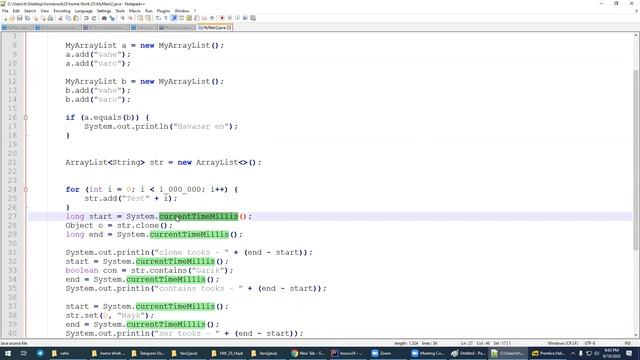Open the Function List toolbar icon
640x360 pixels.
(x=196, y=18)
